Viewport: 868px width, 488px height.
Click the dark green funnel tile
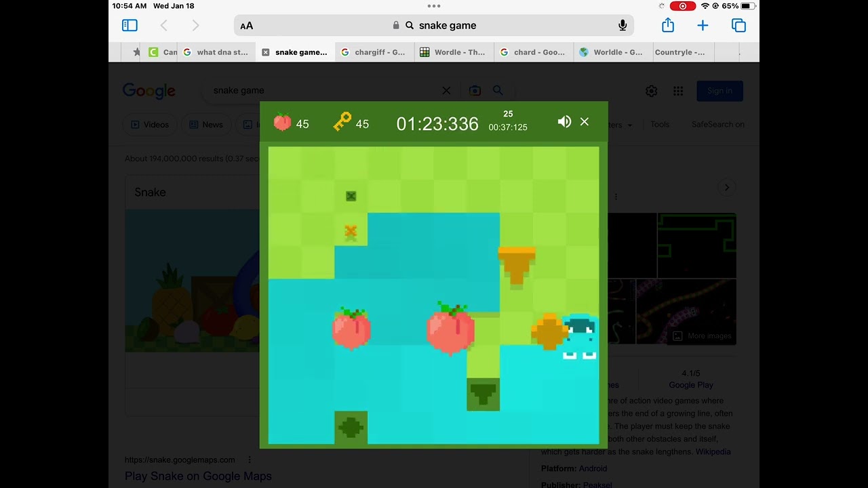pos(484,394)
